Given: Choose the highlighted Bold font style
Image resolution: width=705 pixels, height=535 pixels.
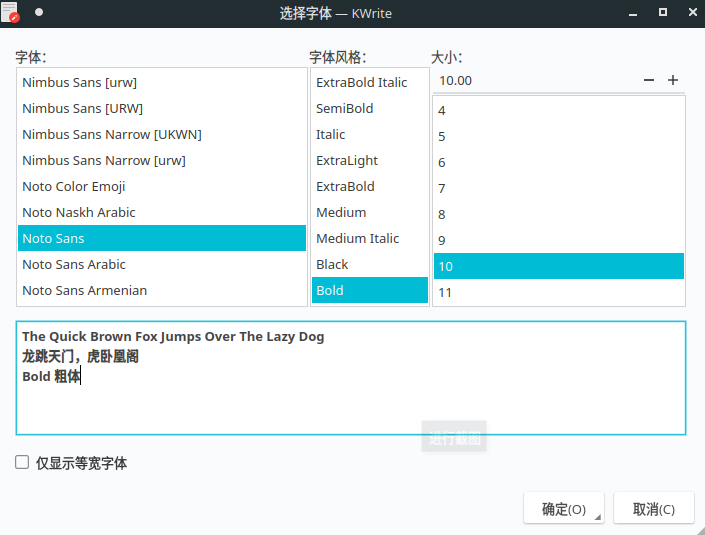Looking at the screenshot, I should coord(370,290).
